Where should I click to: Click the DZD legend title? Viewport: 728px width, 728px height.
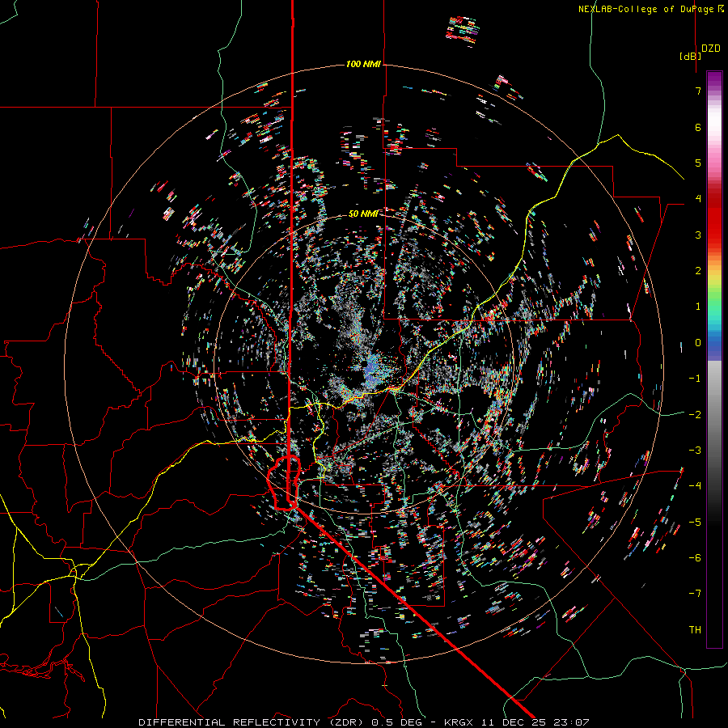click(711, 49)
